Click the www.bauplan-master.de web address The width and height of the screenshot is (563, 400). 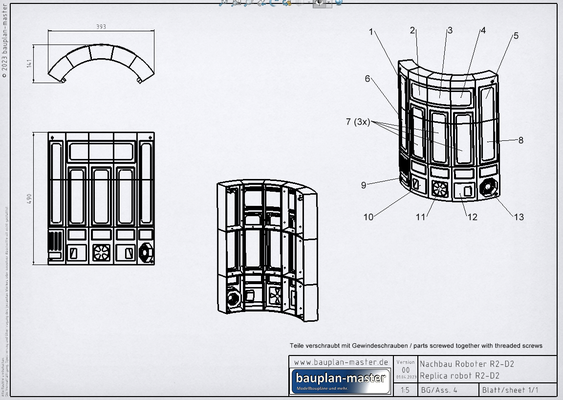click(x=341, y=362)
